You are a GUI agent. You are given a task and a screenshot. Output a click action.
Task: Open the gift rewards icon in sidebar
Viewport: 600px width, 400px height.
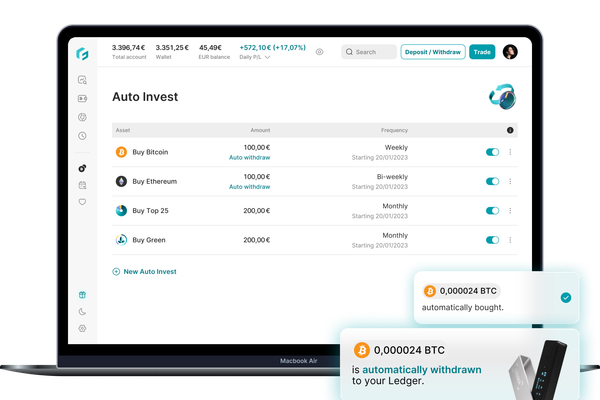tap(82, 295)
